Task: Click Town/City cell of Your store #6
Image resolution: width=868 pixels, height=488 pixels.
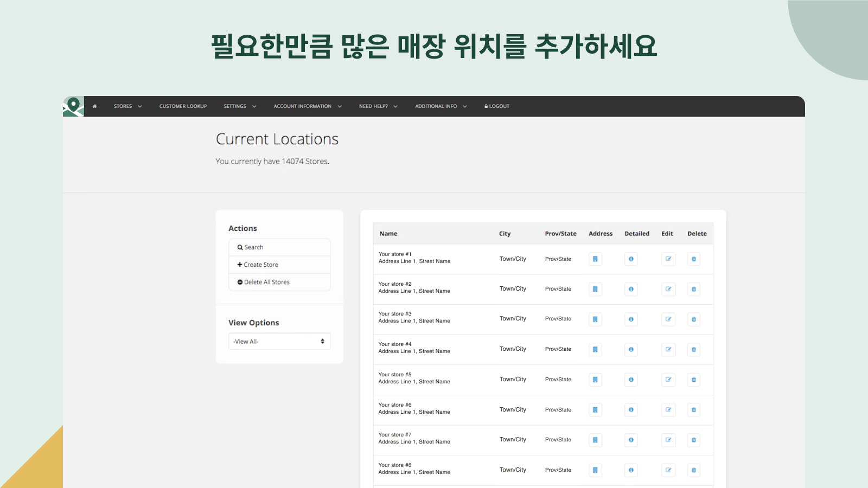Action: coord(513,410)
